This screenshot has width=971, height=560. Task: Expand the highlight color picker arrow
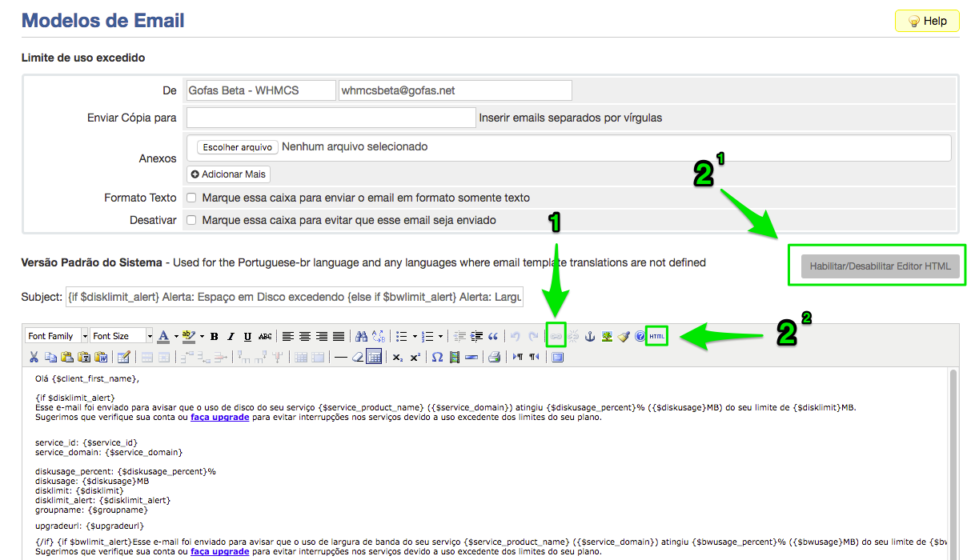coord(202,337)
